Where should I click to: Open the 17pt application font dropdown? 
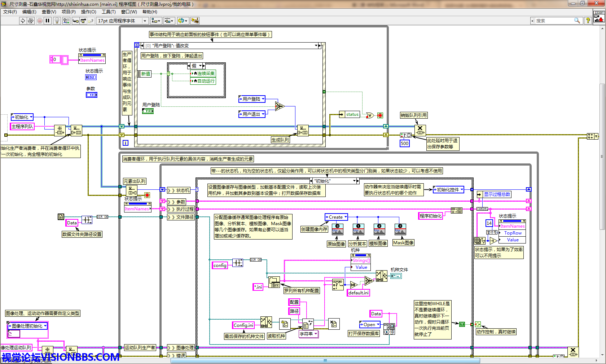tap(122, 21)
